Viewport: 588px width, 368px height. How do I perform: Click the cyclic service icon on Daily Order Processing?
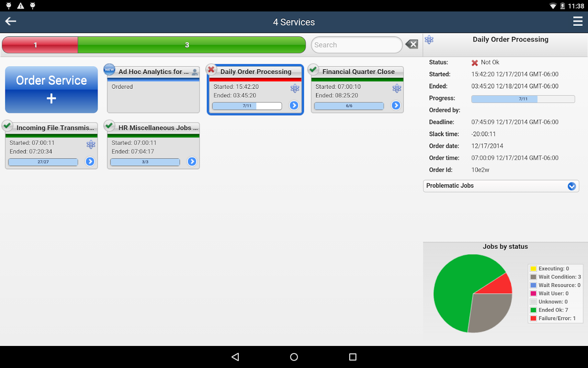(x=294, y=88)
